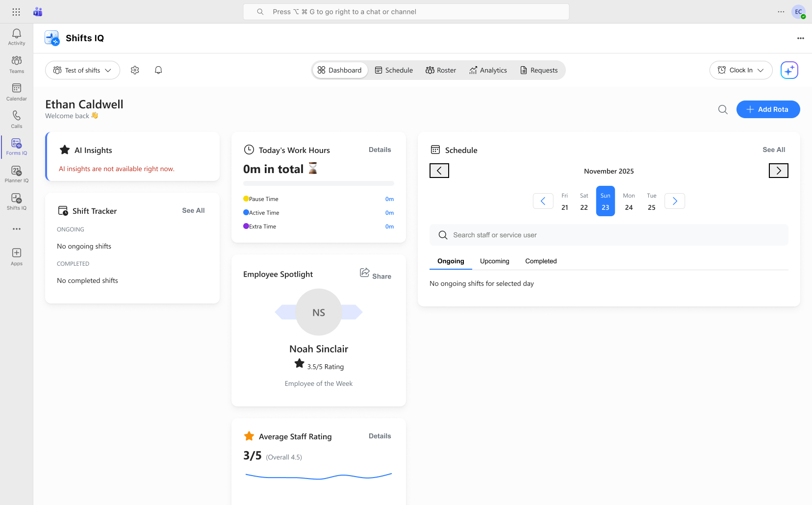Click NS avatar in Employee Spotlight
Screen dimensions: 812x505
(319, 312)
